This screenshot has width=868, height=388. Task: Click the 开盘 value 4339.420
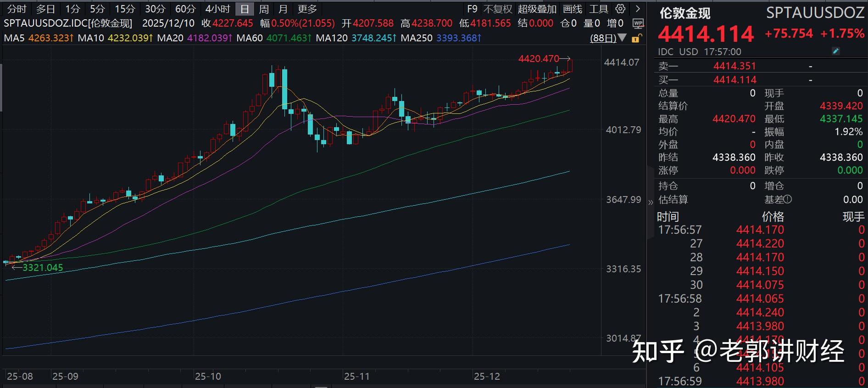point(841,106)
